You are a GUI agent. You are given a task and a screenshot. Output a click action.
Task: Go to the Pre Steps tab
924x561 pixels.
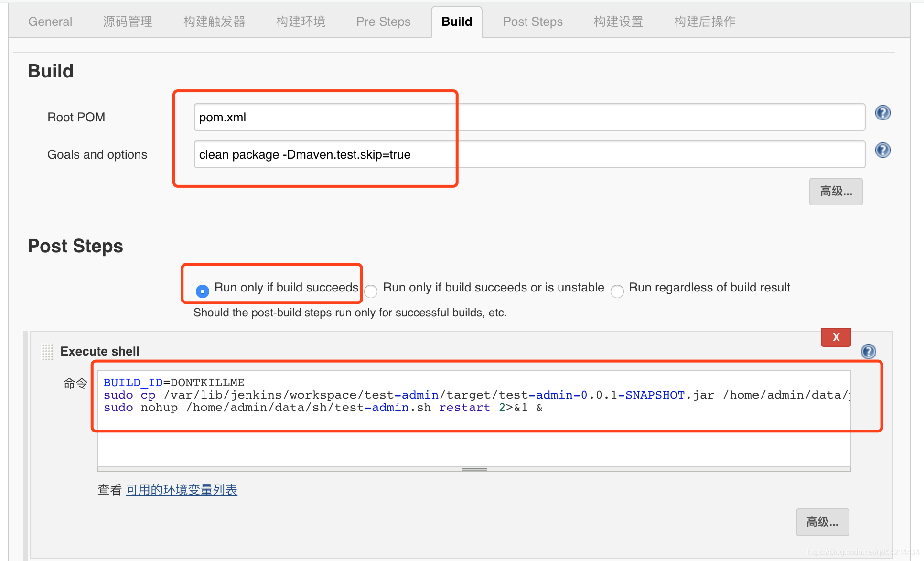tap(383, 22)
